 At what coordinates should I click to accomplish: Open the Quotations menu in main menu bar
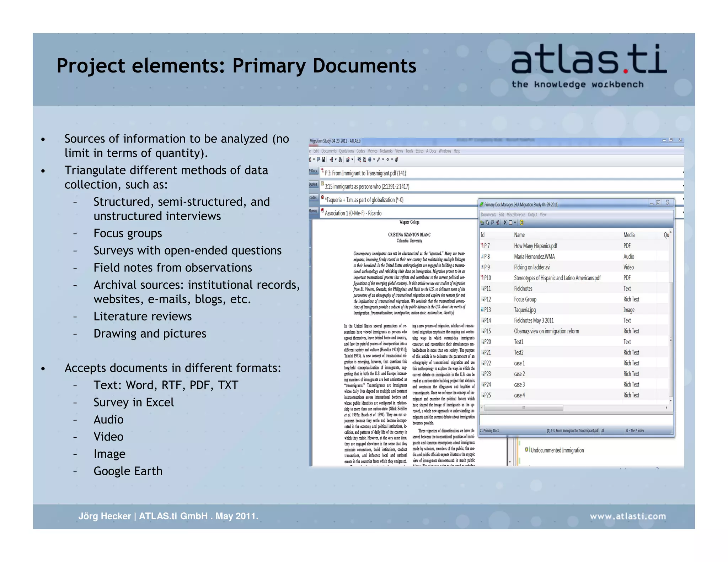coord(346,151)
